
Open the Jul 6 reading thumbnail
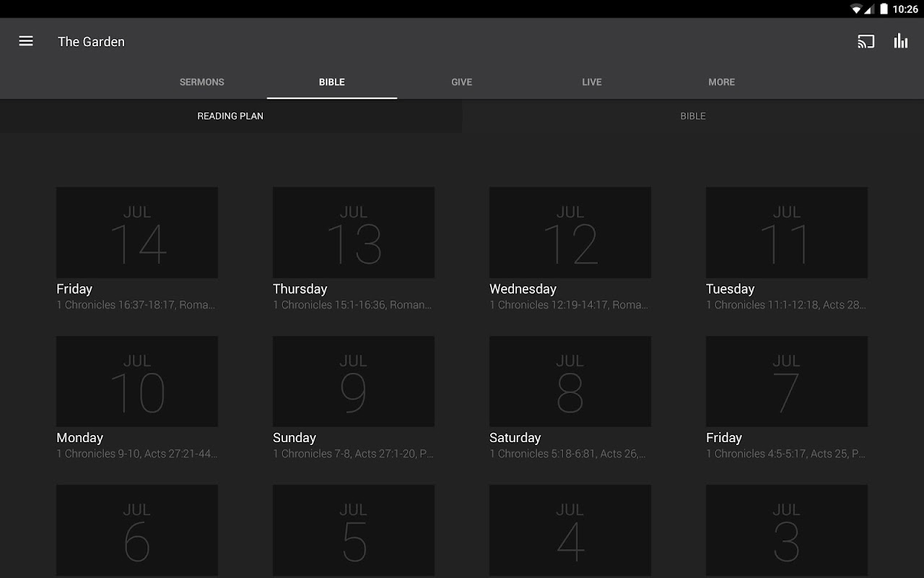pos(137,531)
